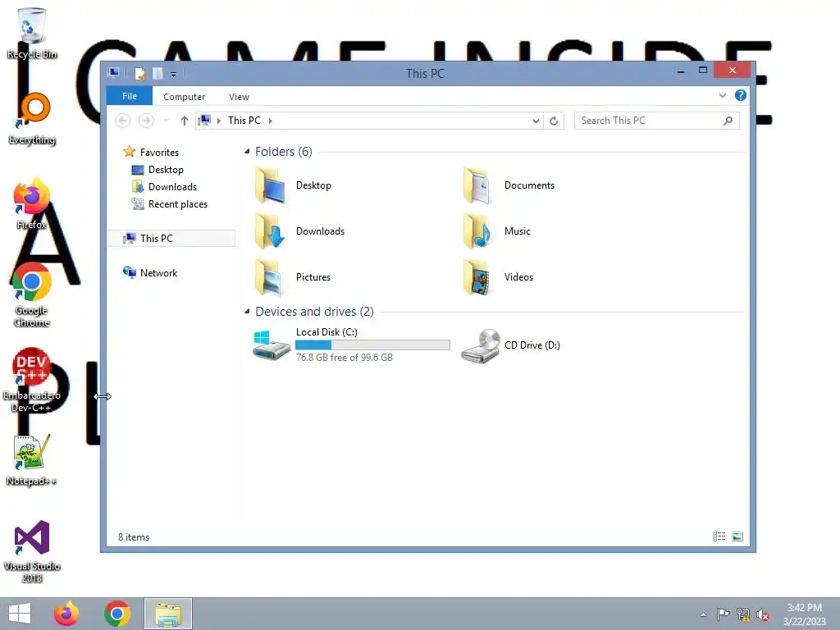Open Customize Quick Access Toolbar dropdown
The image size is (840, 630).
[174, 74]
